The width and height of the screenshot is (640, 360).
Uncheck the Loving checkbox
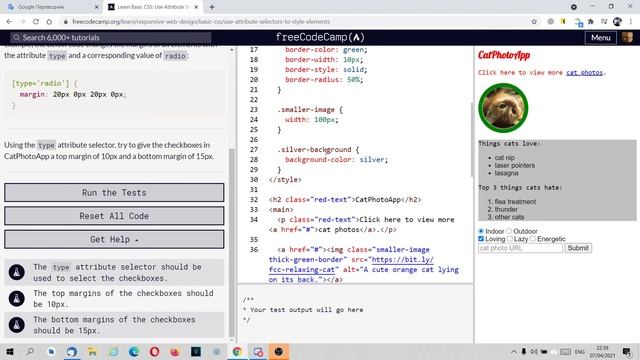click(x=481, y=239)
